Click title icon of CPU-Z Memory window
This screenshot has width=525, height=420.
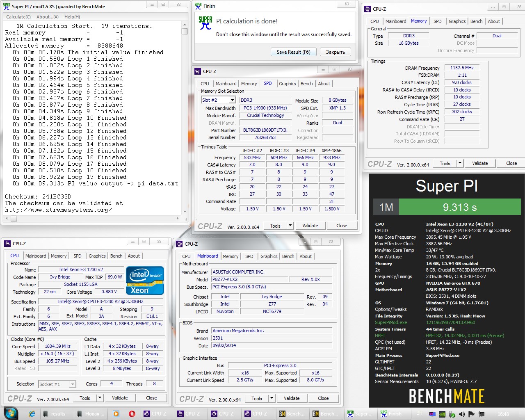click(368, 9)
